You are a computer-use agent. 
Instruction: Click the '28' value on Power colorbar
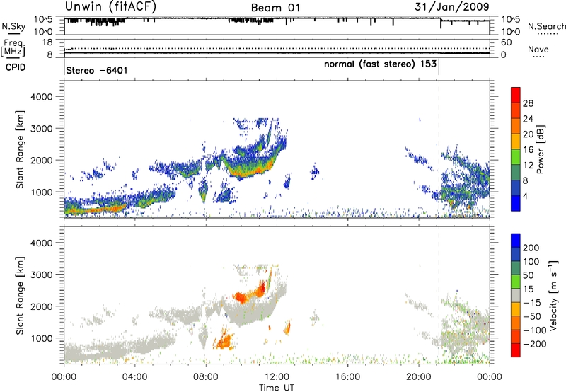(528, 103)
